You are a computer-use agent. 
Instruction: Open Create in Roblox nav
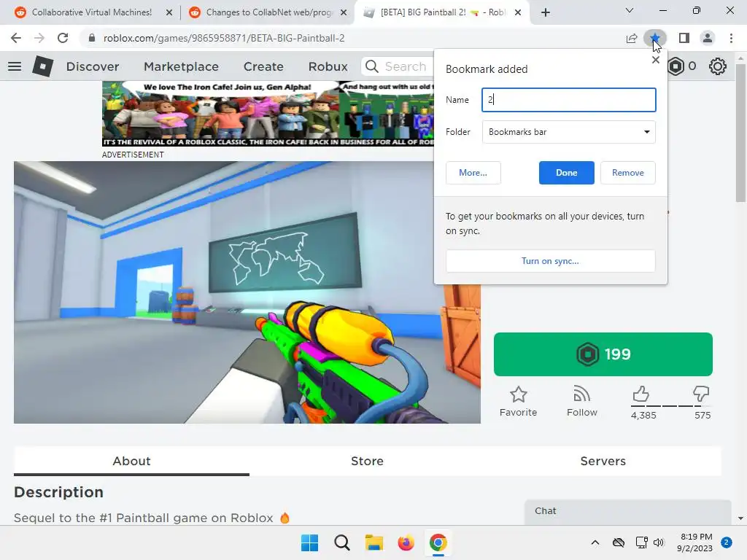[263, 66]
